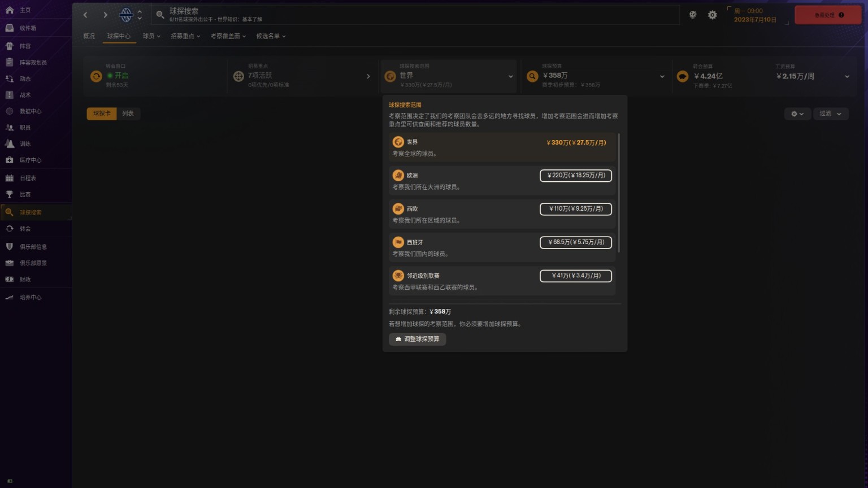Image resolution: width=868 pixels, height=488 pixels.
Task: Click the 动态 sidebar icon
Action: coord(9,79)
